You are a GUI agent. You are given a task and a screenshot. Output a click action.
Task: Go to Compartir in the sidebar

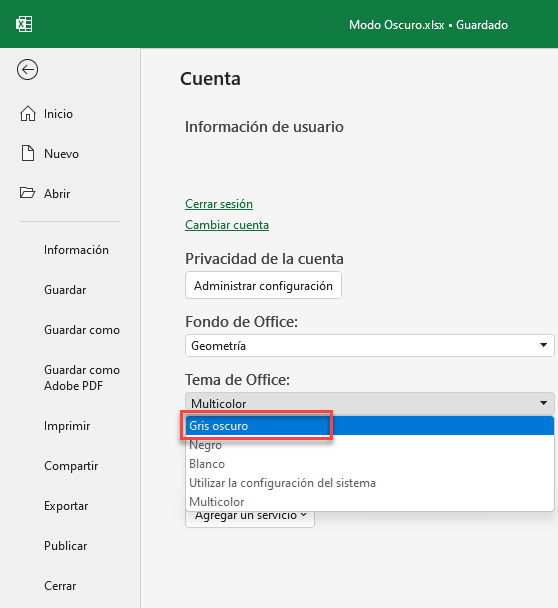pyautogui.click(x=71, y=466)
